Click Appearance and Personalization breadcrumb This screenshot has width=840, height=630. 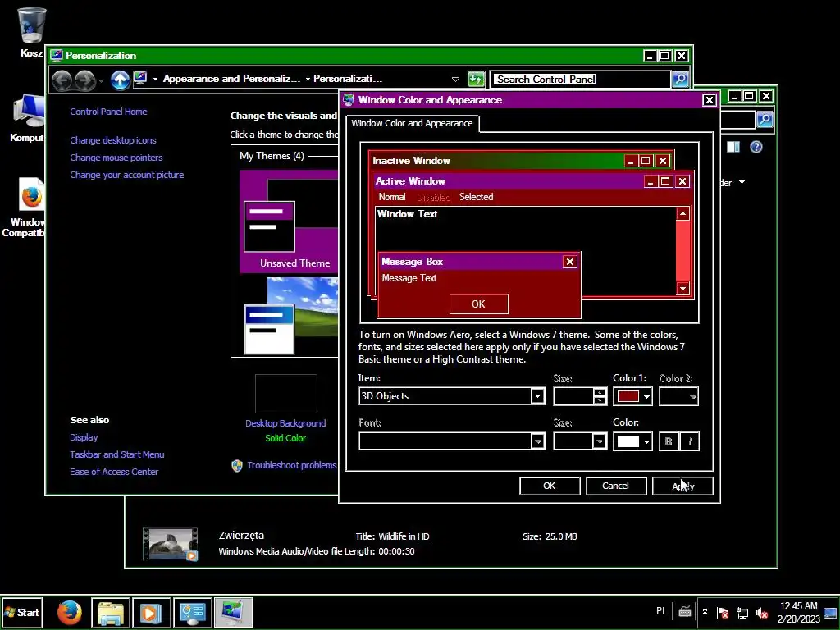(231, 79)
